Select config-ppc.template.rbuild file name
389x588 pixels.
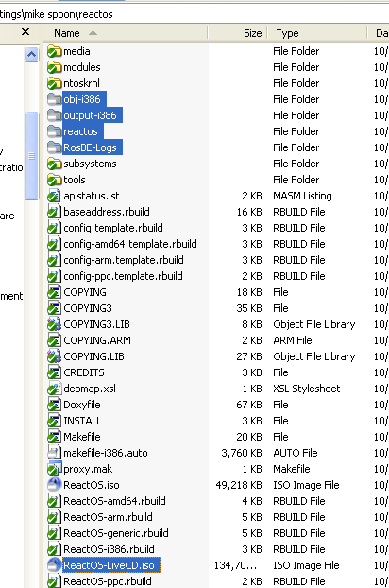point(123,276)
